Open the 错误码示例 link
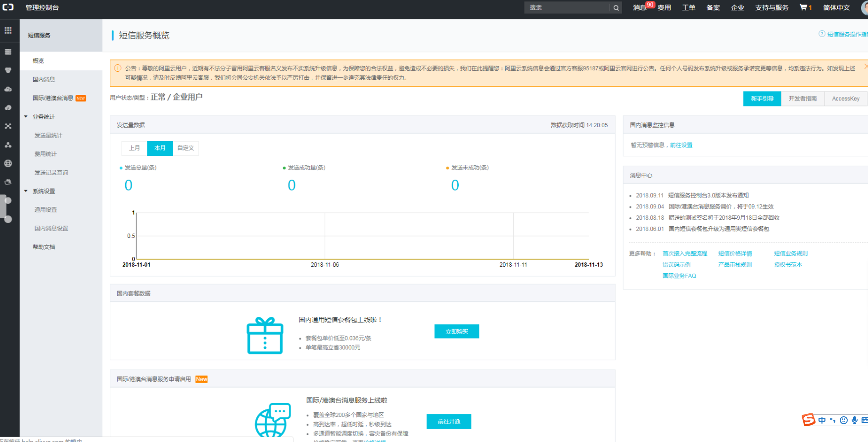 click(676, 265)
